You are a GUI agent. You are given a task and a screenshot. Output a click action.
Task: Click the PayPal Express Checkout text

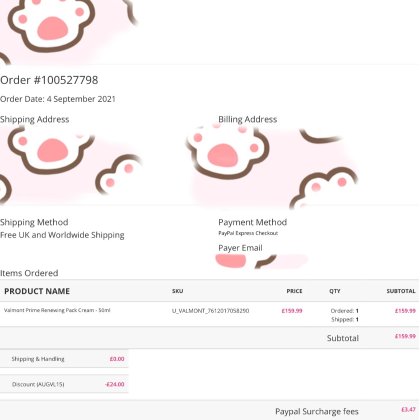pyautogui.click(x=248, y=233)
